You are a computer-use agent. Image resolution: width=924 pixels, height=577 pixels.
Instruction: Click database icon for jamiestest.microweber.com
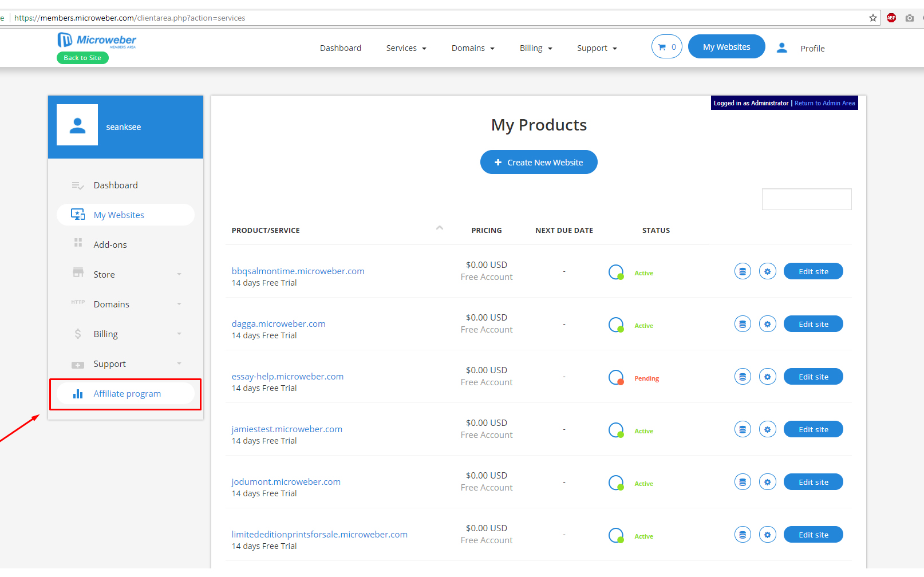743,429
